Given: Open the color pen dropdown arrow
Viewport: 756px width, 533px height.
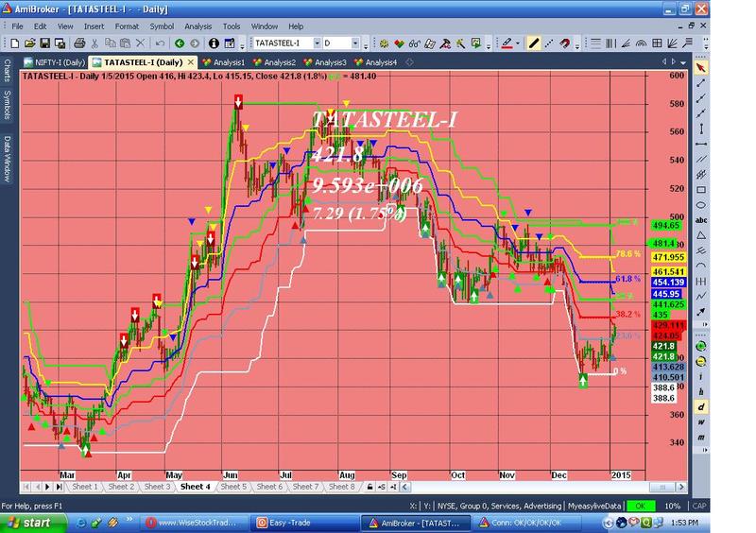Looking at the screenshot, I should [x=518, y=43].
